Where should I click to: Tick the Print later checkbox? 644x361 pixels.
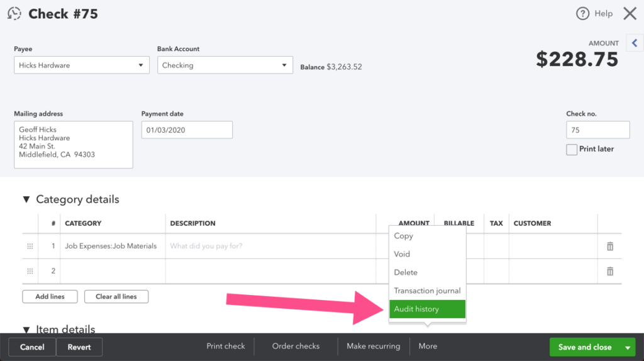tap(571, 150)
